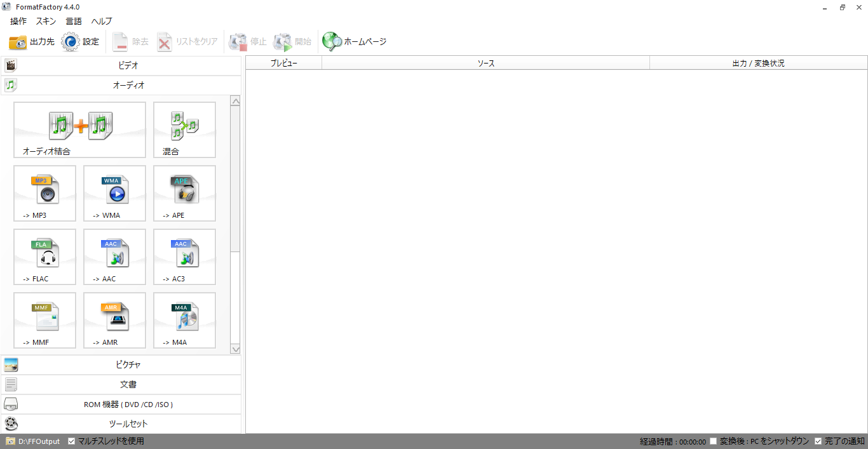
Task: Click the audio panel scrollbar down arrow
Action: tap(236, 349)
